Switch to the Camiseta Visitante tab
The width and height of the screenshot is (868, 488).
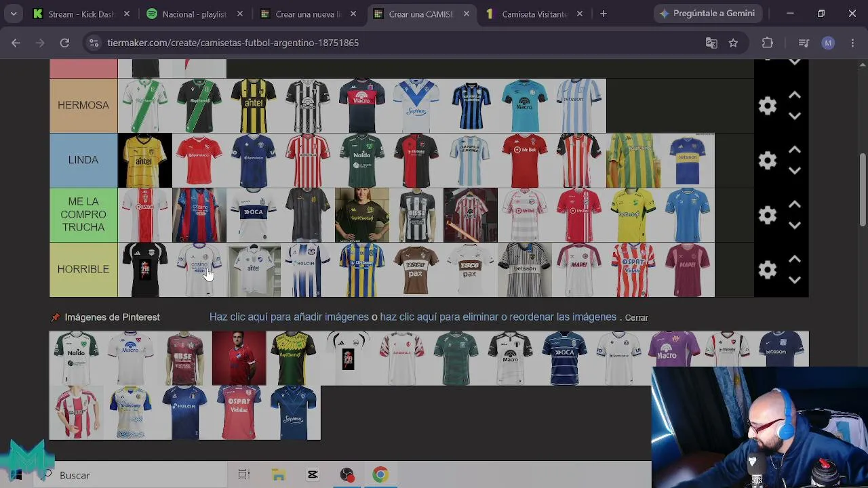[535, 14]
